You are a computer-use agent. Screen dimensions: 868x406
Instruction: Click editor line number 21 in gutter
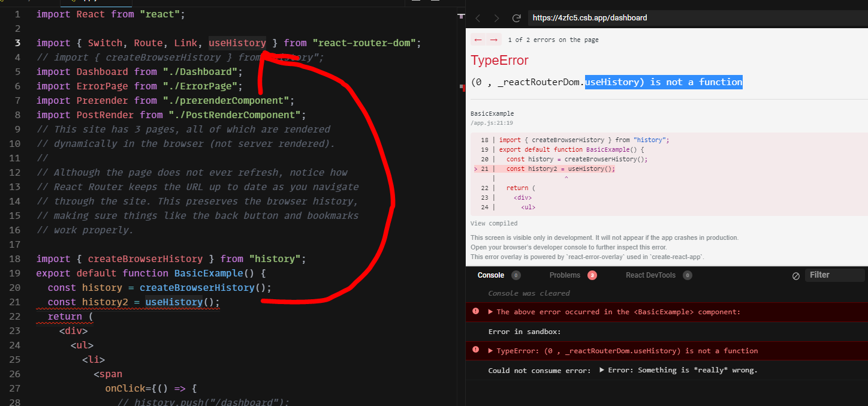15,302
